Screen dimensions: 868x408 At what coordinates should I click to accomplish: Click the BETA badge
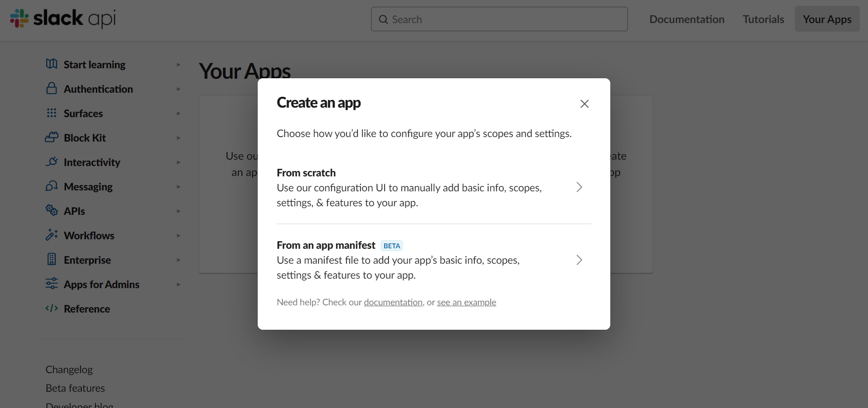coord(392,246)
